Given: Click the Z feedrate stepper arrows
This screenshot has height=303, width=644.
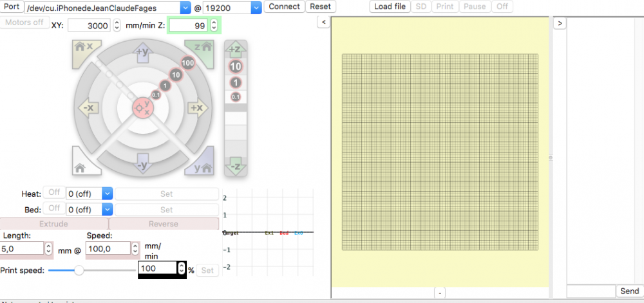Looking at the screenshot, I should coord(214,26).
